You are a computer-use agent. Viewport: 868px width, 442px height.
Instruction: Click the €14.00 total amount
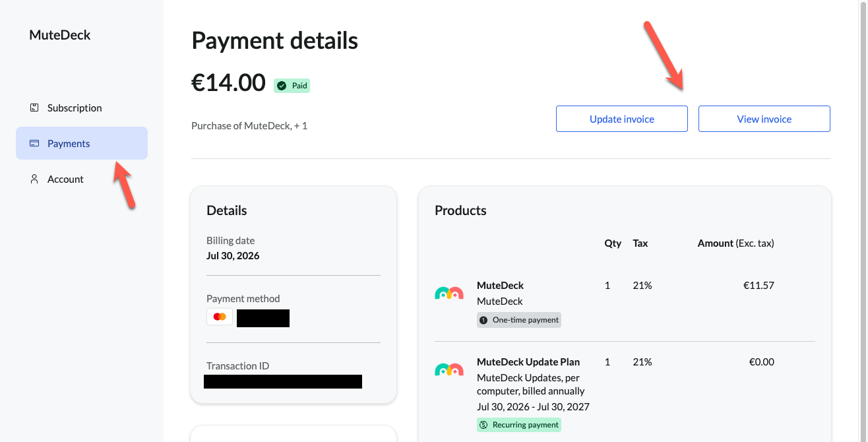click(228, 82)
